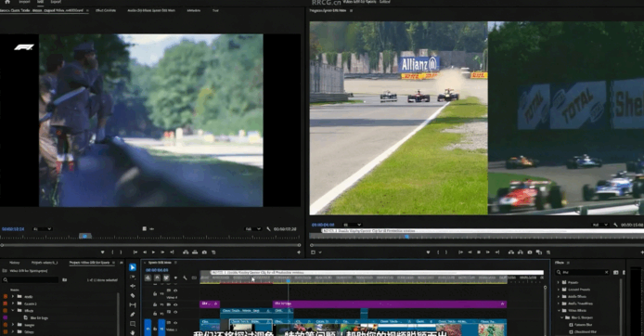This screenshot has height=336, width=644.
Task: Toggle lock on Video 1 track
Action: [155, 329]
